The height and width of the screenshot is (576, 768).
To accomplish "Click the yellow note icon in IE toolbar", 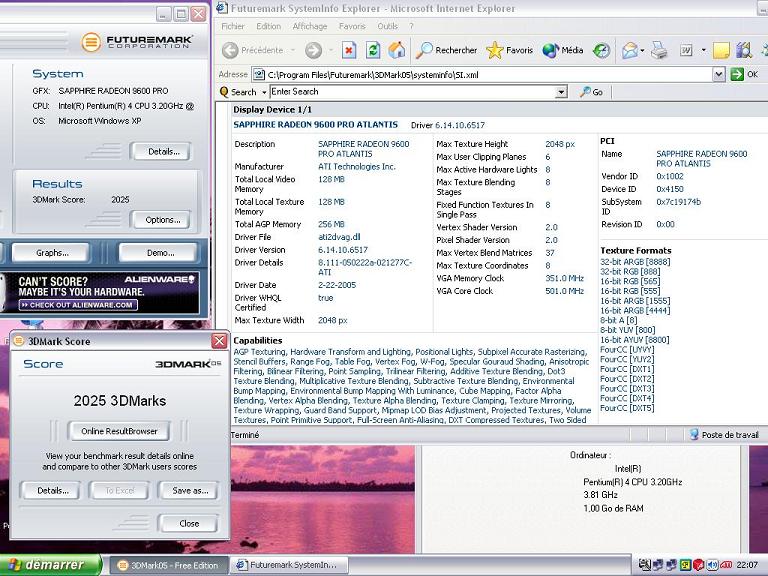I will coord(721,50).
